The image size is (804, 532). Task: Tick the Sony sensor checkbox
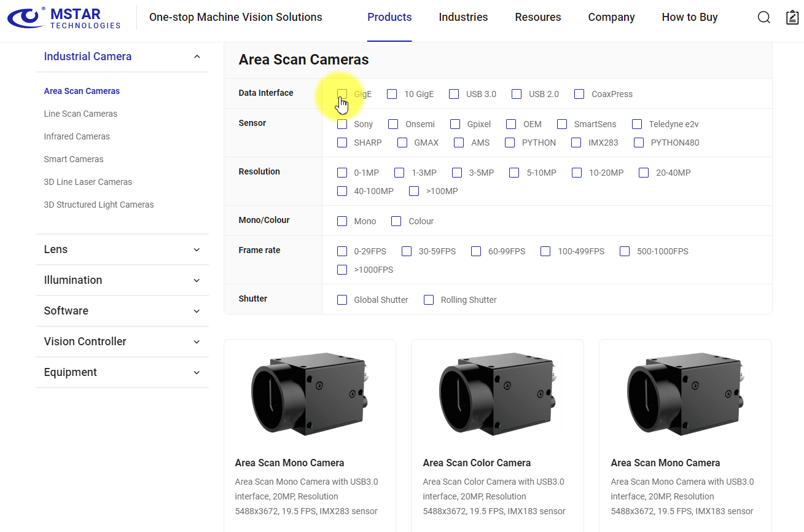point(342,124)
